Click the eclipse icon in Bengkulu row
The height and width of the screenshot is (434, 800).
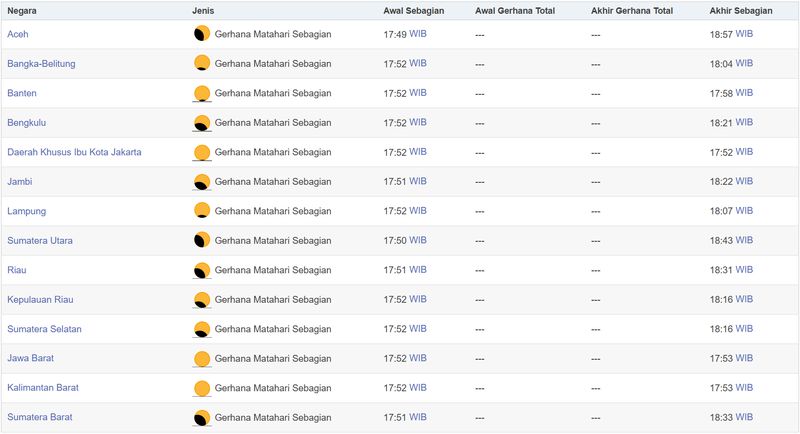pyautogui.click(x=202, y=123)
